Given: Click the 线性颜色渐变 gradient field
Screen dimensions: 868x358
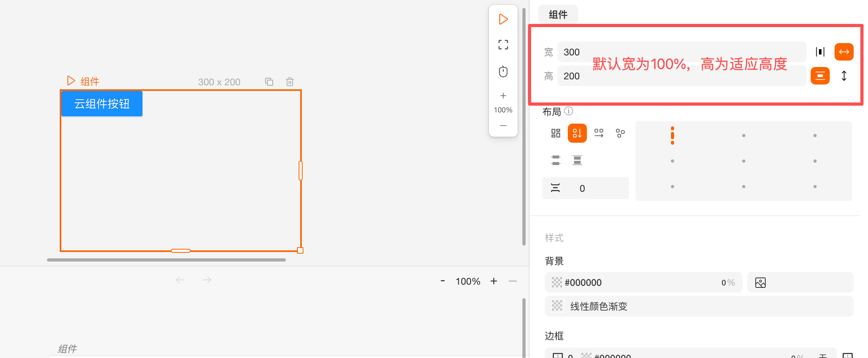Looking at the screenshot, I should 699,306.
